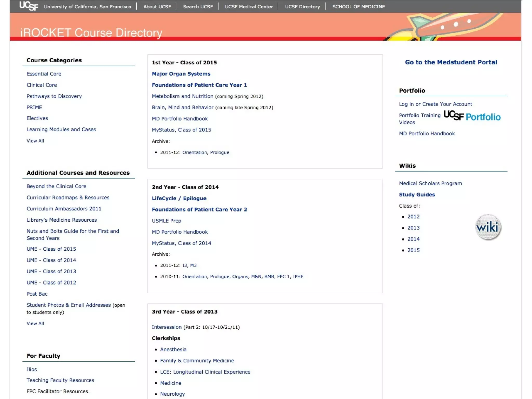The height and width of the screenshot is (399, 532).
Task: Open LifeCycle / Epilogue course
Action: click(x=179, y=198)
